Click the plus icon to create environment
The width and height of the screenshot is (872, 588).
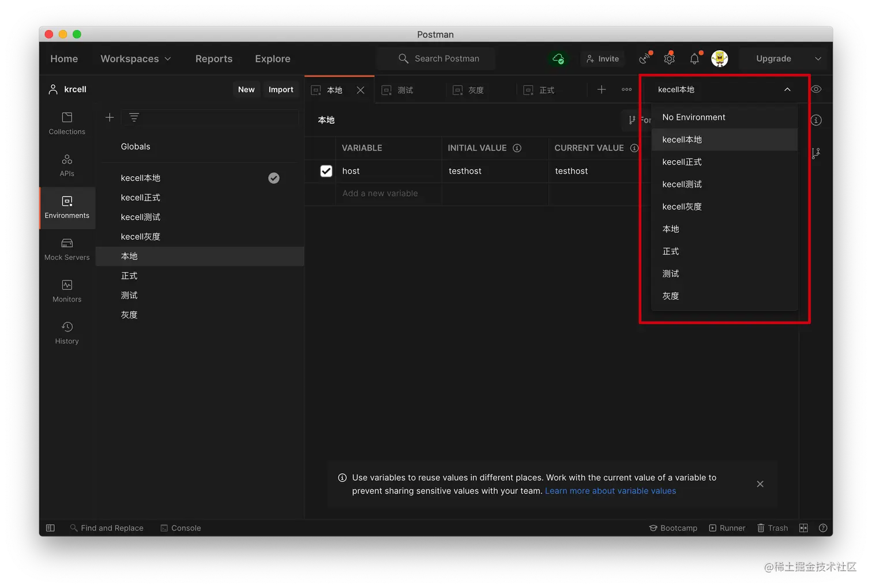(110, 118)
